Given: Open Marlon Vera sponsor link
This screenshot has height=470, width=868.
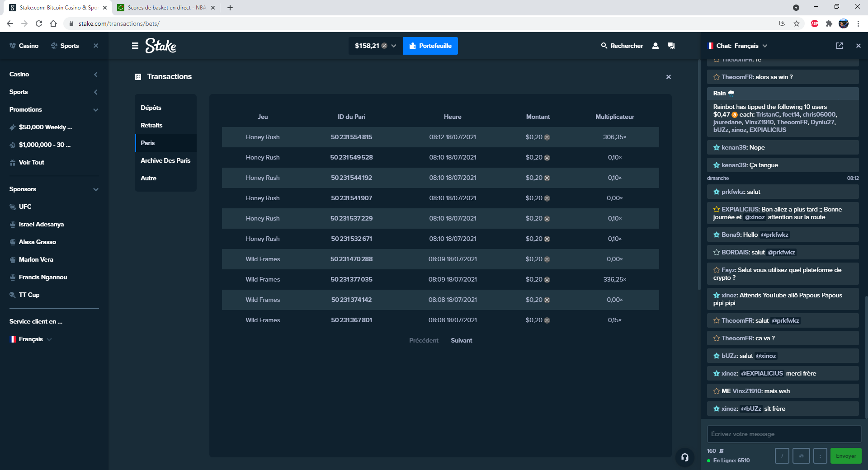Looking at the screenshot, I should [x=31, y=259].
